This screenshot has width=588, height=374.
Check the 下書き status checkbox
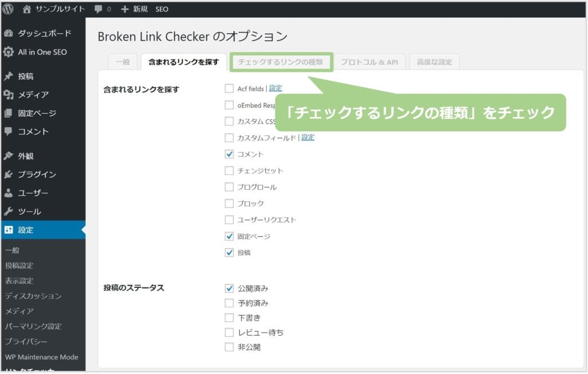point(229,318)
